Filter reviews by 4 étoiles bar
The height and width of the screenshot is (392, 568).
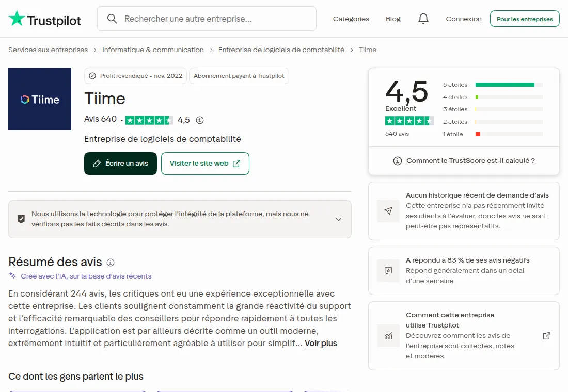click(493, 97)
